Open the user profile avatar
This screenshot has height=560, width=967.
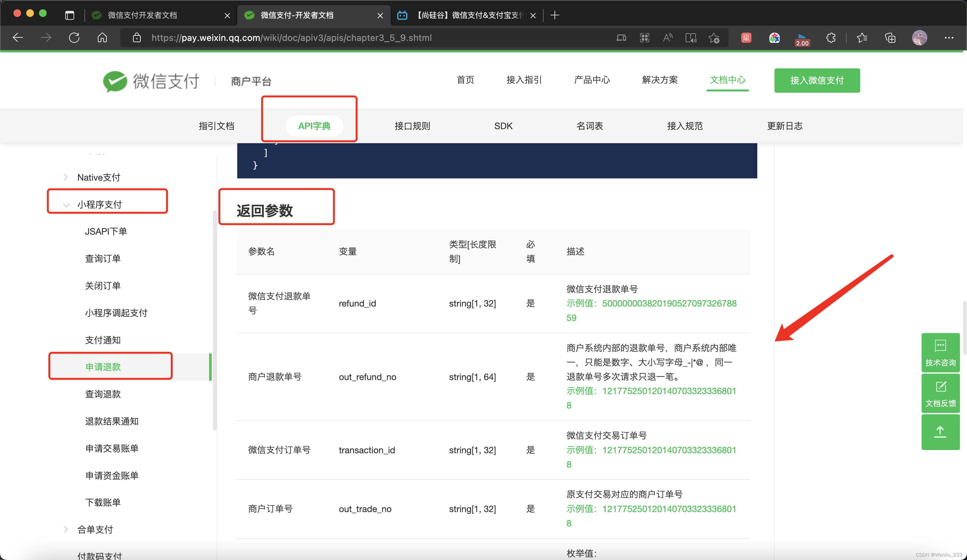[x=920, y=38]
